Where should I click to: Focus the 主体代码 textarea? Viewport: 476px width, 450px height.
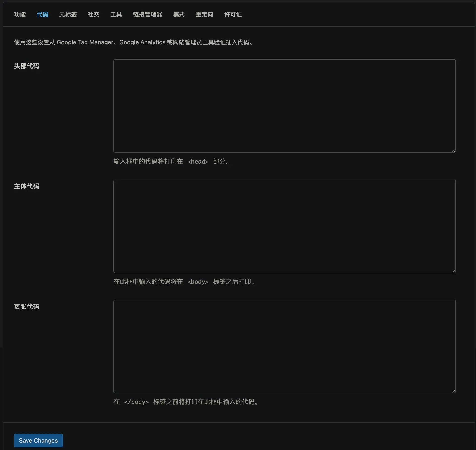pyautogui.click(x=285, y=226)
